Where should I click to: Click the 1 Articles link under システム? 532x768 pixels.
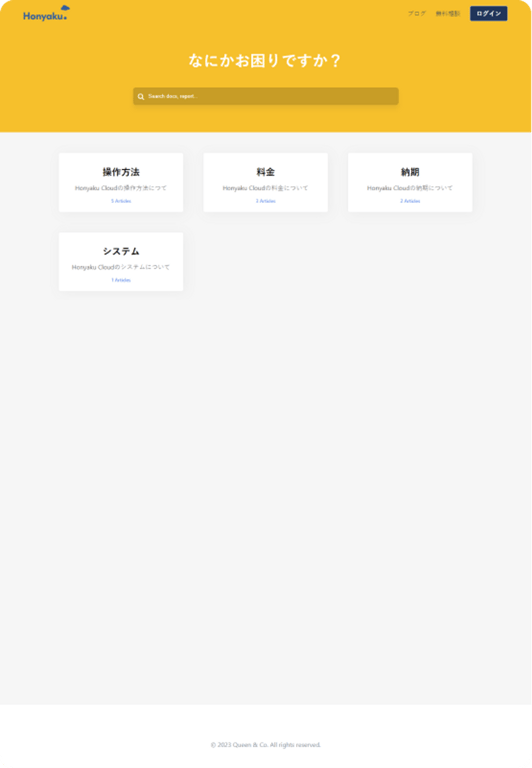pyautogui.click(x=121, y=280)
